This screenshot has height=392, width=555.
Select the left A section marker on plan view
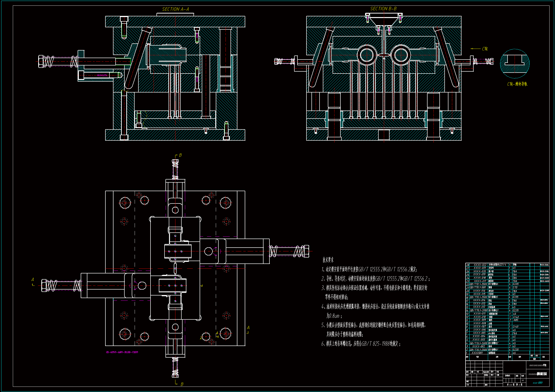[x=33, y=280]
